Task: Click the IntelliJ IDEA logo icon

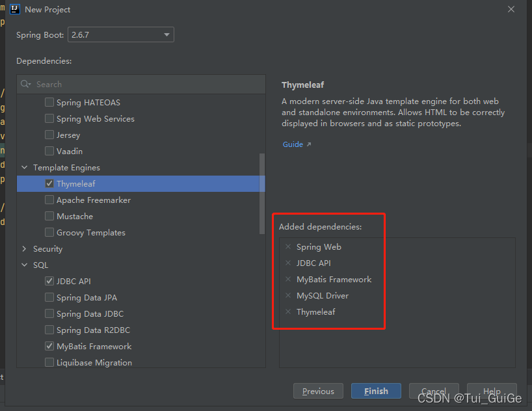Action: point(15,9)
